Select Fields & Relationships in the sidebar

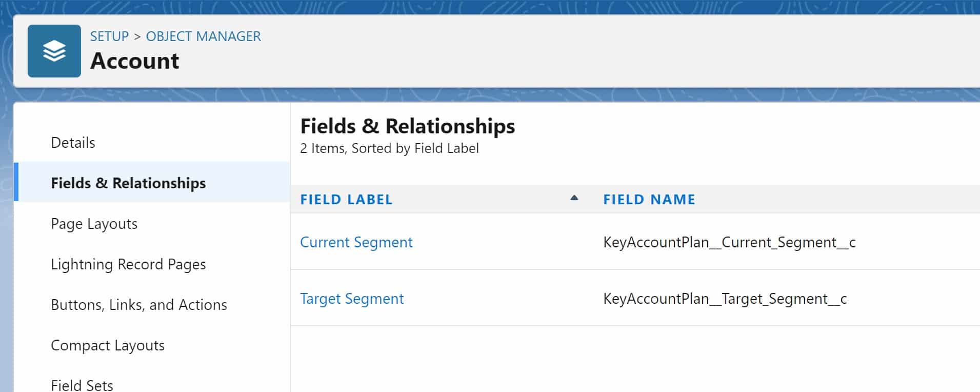128,183
